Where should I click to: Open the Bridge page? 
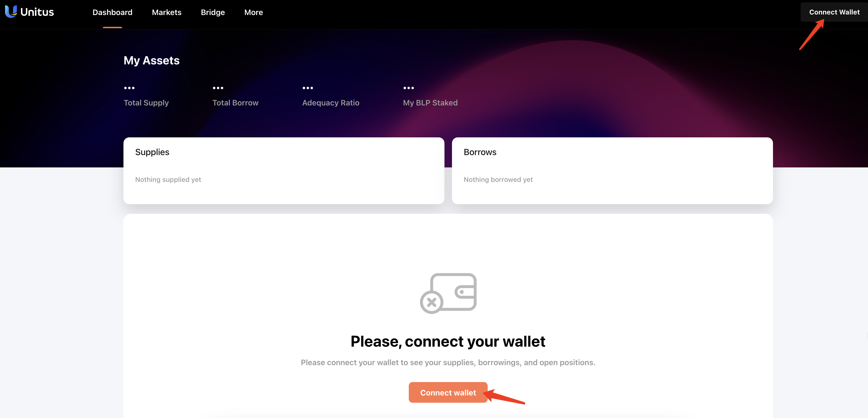(x=213, y=12)
